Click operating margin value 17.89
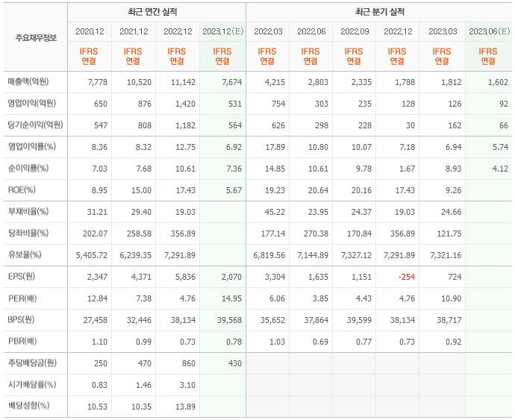Image resolution: width=515 pixels, height=420 pixels. tap(275, 147)
